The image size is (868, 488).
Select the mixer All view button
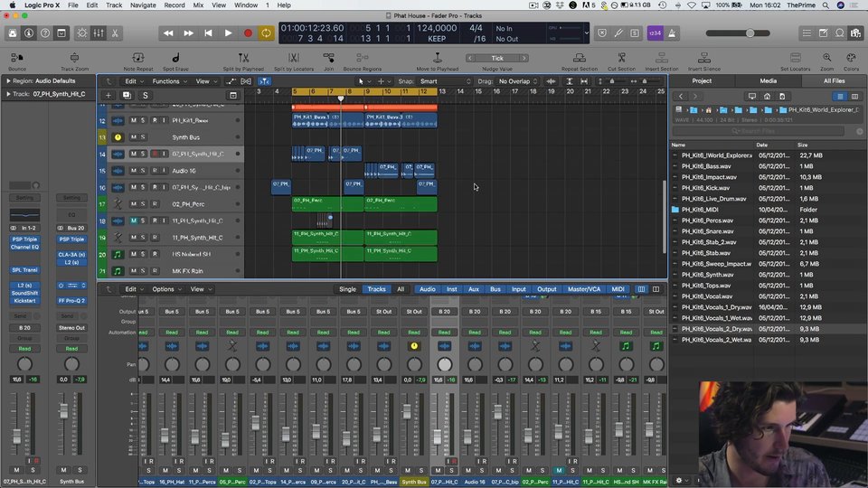pyautogui.click(x=401, y=289)
